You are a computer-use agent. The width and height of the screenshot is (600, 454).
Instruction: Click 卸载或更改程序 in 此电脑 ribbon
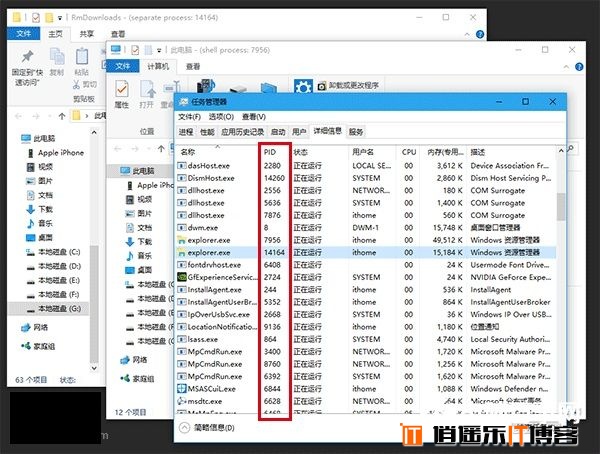click(349, 85)
